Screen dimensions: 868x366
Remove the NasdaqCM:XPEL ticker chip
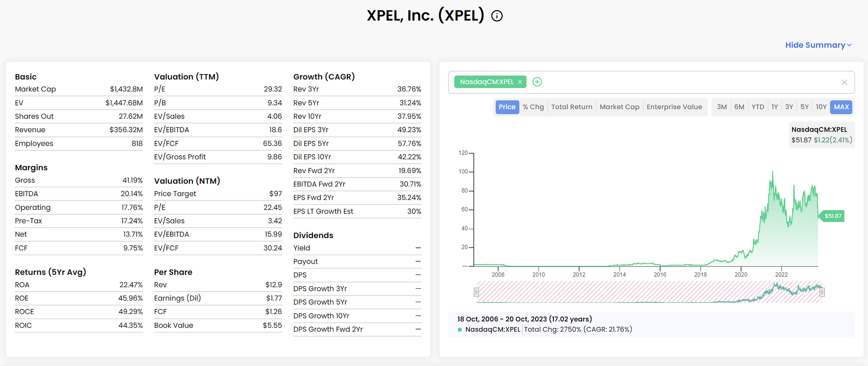pos(520,82)
